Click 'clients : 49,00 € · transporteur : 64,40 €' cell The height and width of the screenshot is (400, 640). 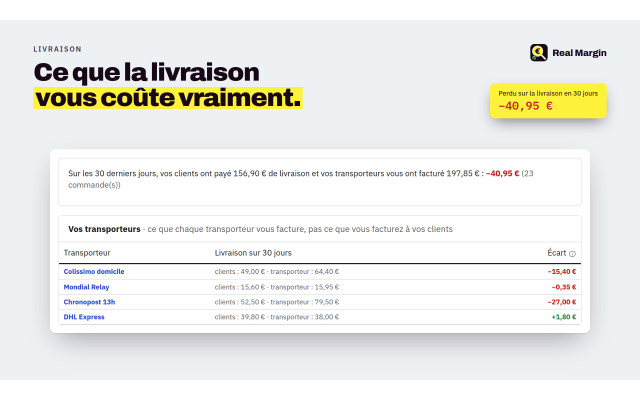pos(277,271)
